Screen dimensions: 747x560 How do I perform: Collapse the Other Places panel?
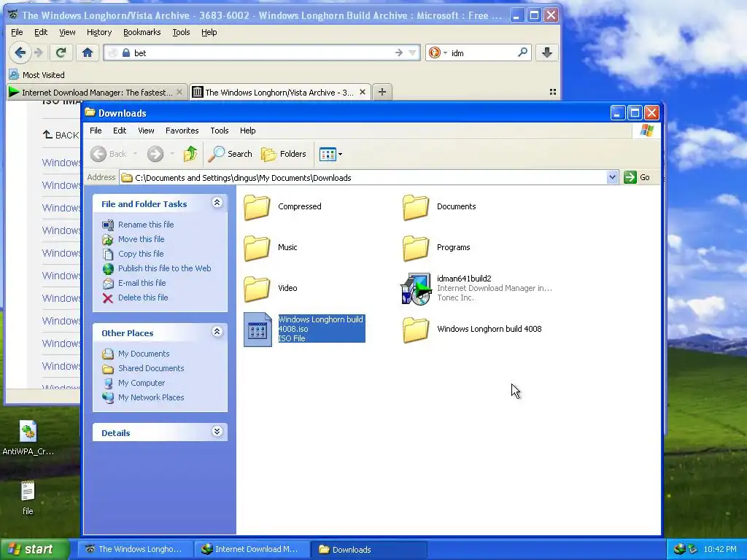tap(217, 332)
